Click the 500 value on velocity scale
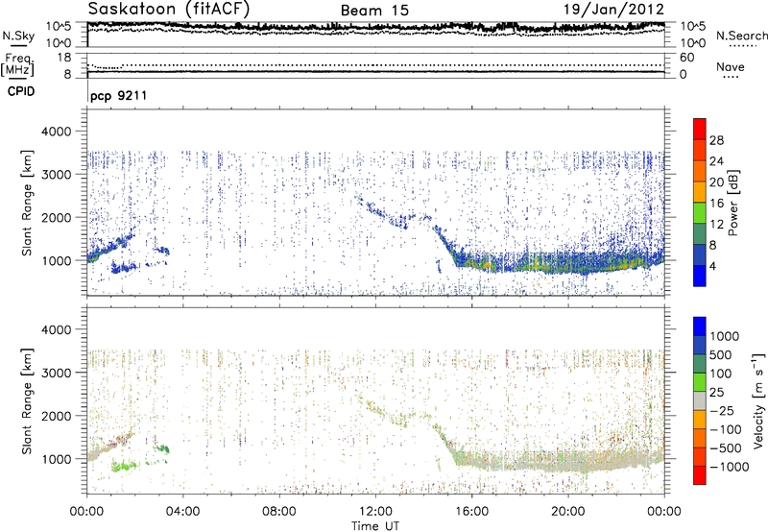The image size is (768, 532). point(721,354)
